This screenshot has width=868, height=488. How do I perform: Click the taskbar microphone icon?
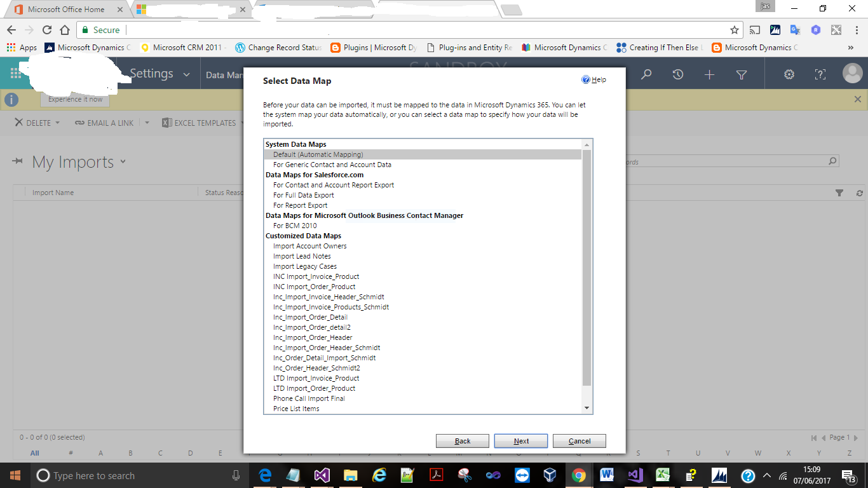click(236, 475)
